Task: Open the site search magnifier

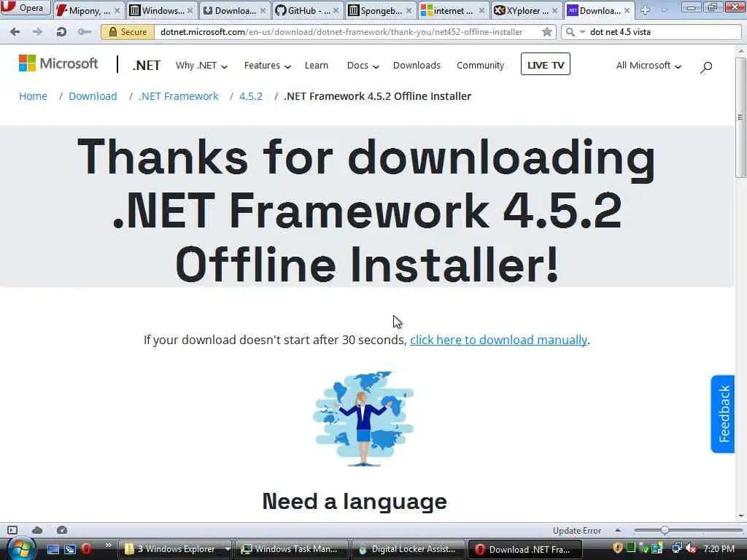Action: point(706,66)
